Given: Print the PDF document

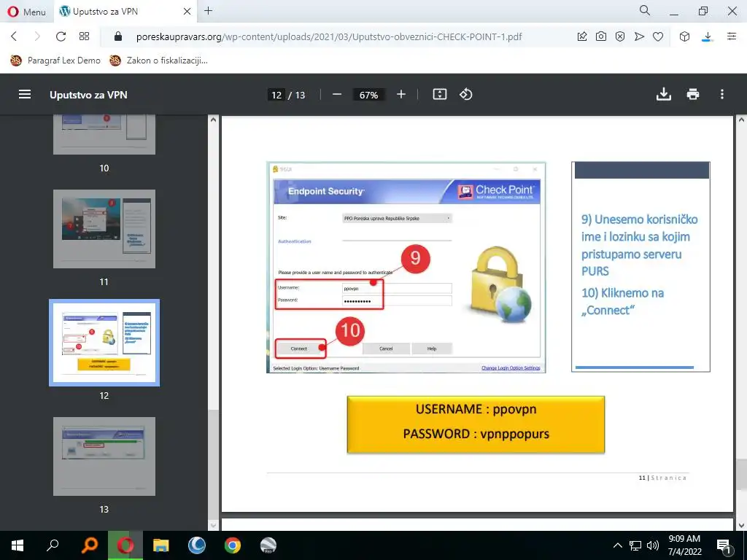Looking at the screenshot, I should coord(693,94).
